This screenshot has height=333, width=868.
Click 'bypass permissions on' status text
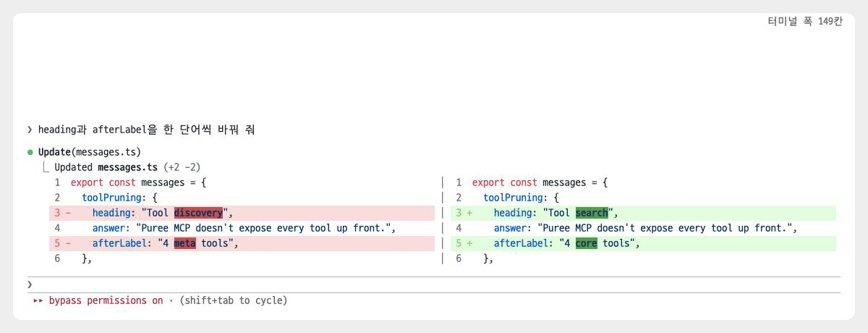tap(106, 300)
